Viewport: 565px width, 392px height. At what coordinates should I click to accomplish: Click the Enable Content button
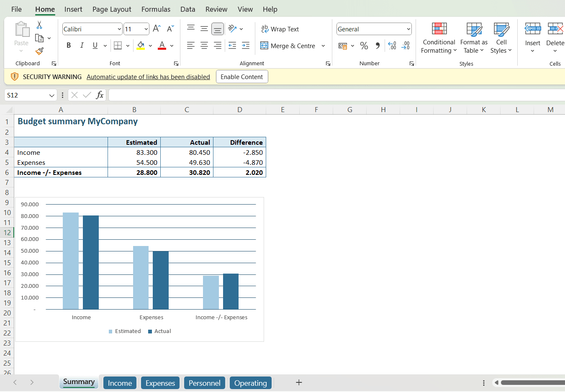(241, 77)
